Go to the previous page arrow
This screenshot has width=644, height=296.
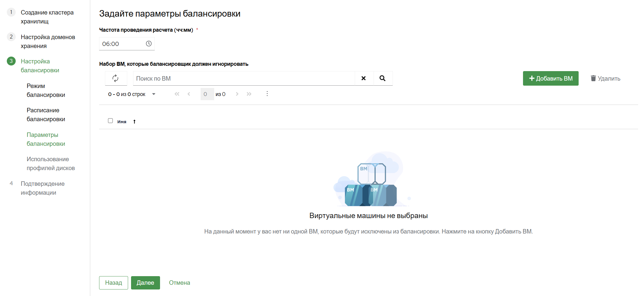(189, 94)
